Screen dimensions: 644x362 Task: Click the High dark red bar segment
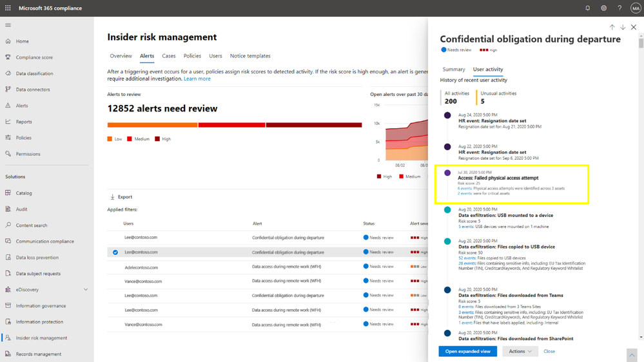coord(314,125)
